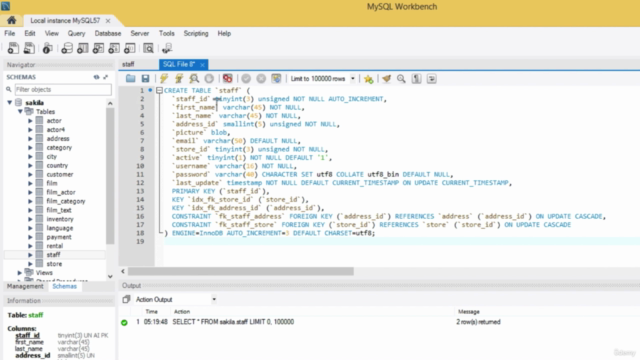Click the schema tree vertical scrollbar
Viewport: 640px width, 360px height.
click(110, 176)
